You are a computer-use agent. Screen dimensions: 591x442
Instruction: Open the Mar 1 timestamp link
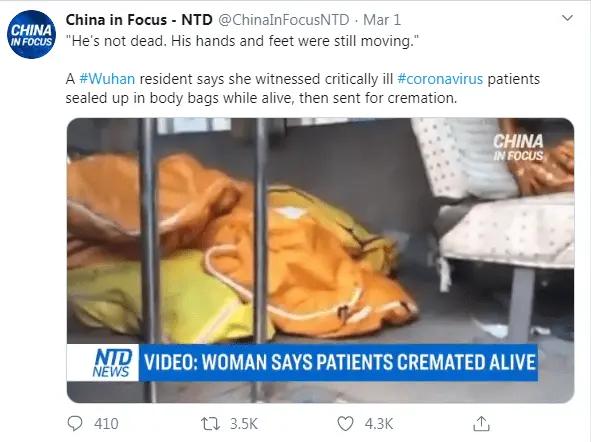coord(382,20)
